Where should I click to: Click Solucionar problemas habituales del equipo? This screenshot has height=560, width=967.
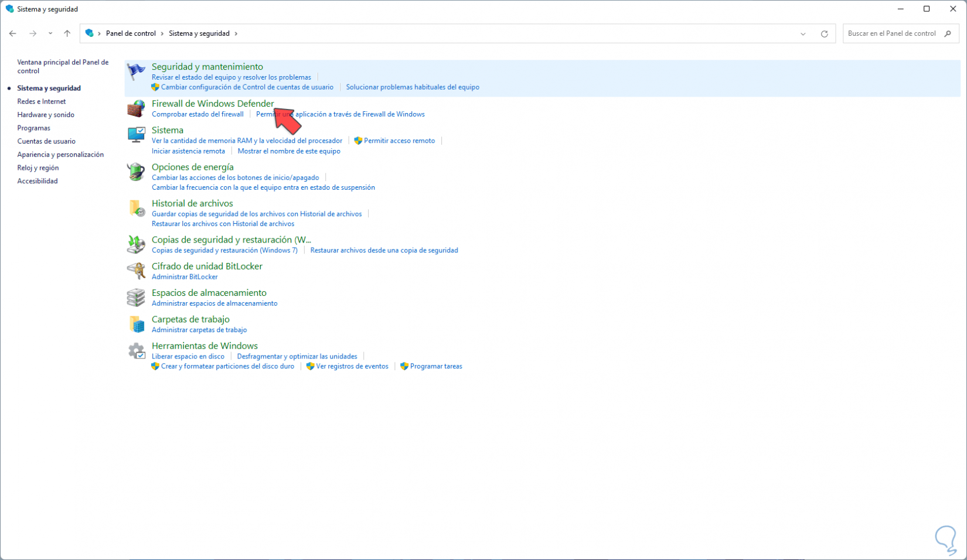[x=413, y=87]
